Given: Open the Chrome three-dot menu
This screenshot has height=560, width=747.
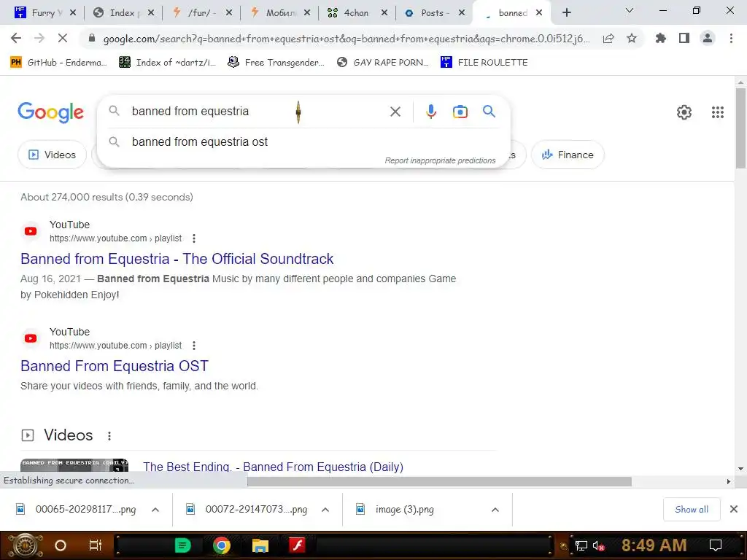Looking at the screenshot, I should pos(731,38).
